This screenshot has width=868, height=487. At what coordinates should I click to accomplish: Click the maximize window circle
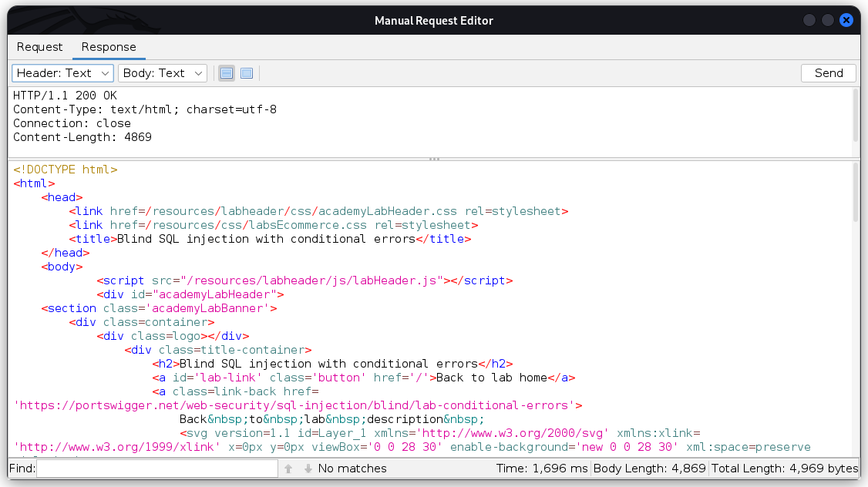click(827, 20)
